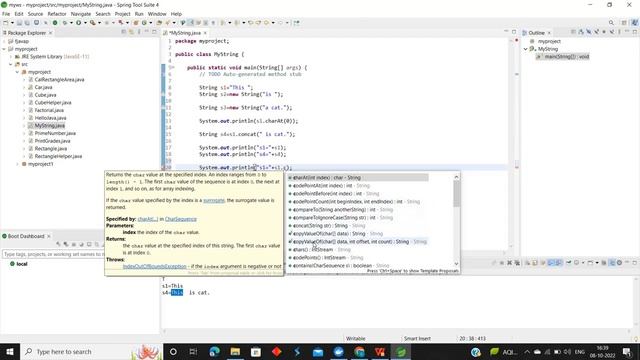Open the Project menu
The image size is (640, 360).
click(x=122, y=14)
